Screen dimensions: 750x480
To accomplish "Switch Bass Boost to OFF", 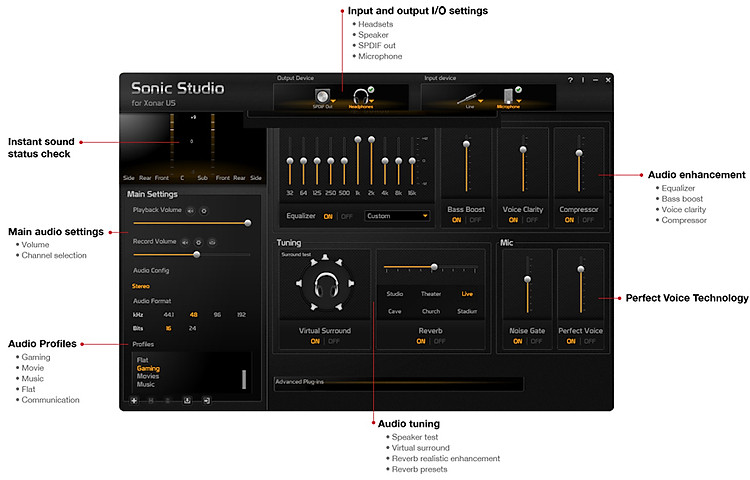I will tap(474, 220).
